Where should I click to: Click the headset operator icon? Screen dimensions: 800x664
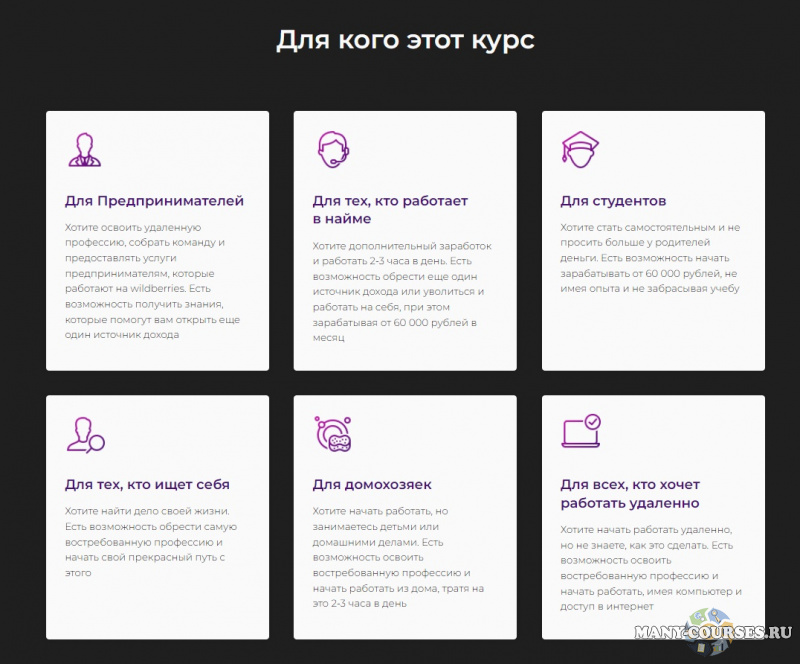click(x=331, y=150)
